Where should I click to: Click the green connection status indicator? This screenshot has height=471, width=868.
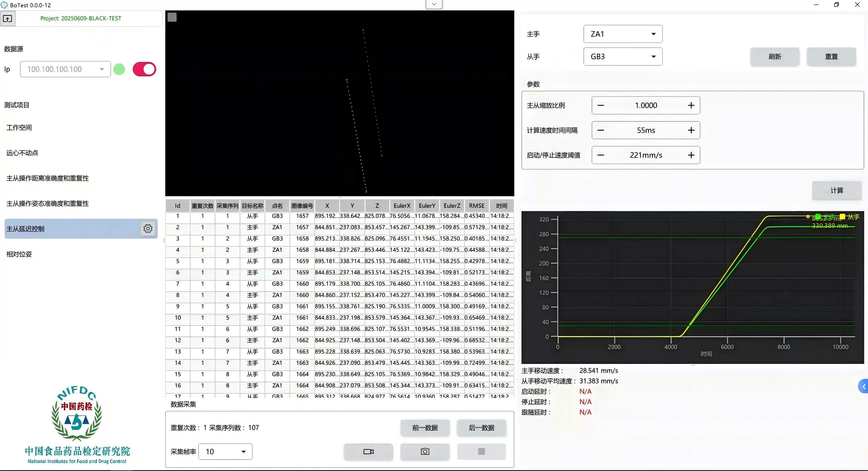coord(119,69)
